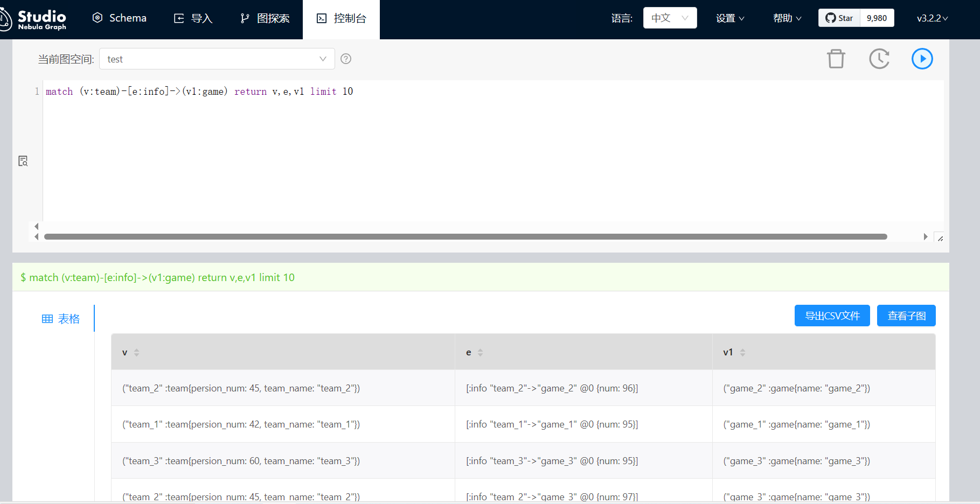Go to 图探索 graph exploration
Screen dimensions: 980x504
click(x=265, y=18)
